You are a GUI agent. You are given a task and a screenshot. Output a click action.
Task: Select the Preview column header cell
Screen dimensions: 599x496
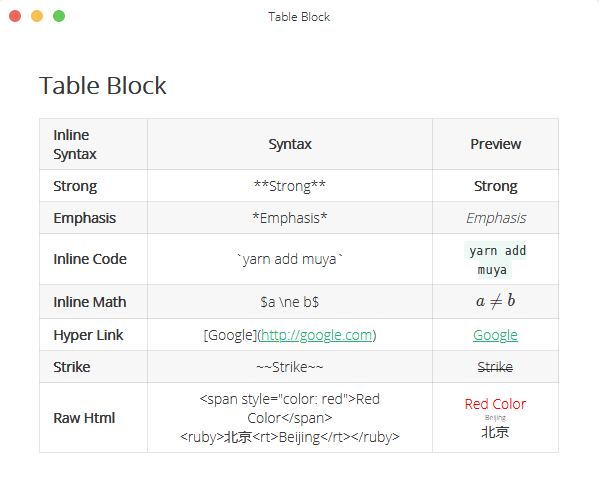495,144
